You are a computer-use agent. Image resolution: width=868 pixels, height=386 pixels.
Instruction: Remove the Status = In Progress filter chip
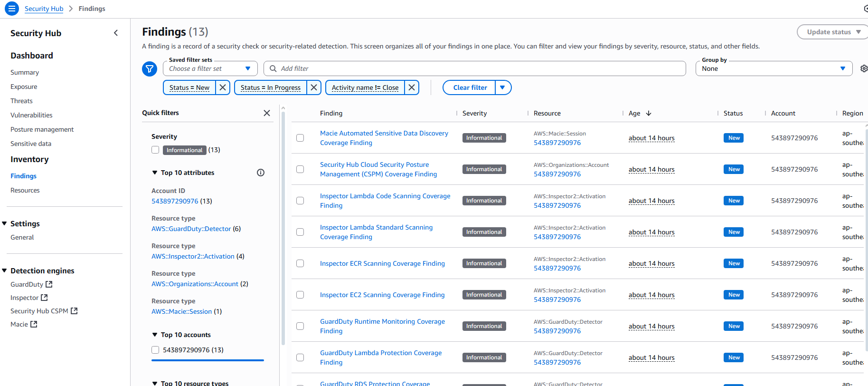(314, 87)
